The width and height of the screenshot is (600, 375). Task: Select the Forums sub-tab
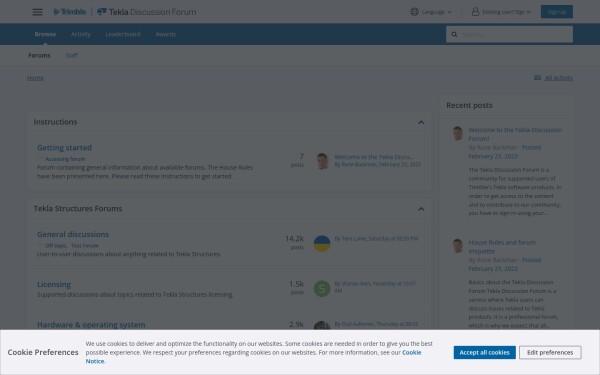[39, 55]
